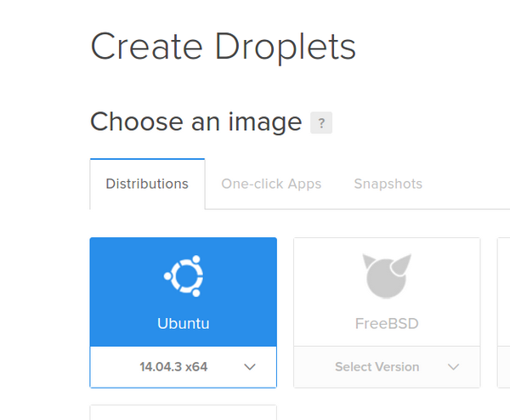This screenshot has height=420, width=510.
Task: Select the FreeBSD daemon logo icon
Action: tap(387, 274)
